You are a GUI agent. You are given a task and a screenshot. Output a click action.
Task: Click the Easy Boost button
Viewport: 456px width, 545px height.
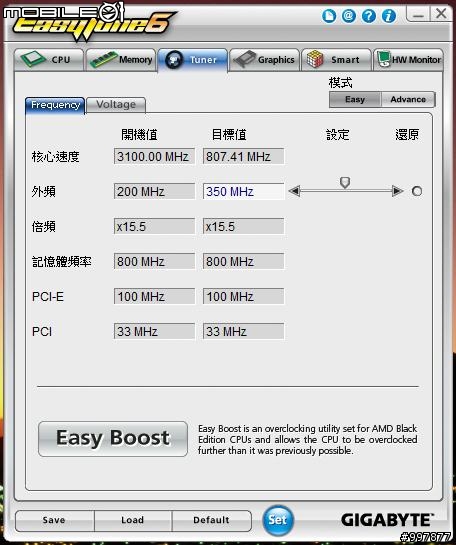pyautogui.click(x=113, y=439)
